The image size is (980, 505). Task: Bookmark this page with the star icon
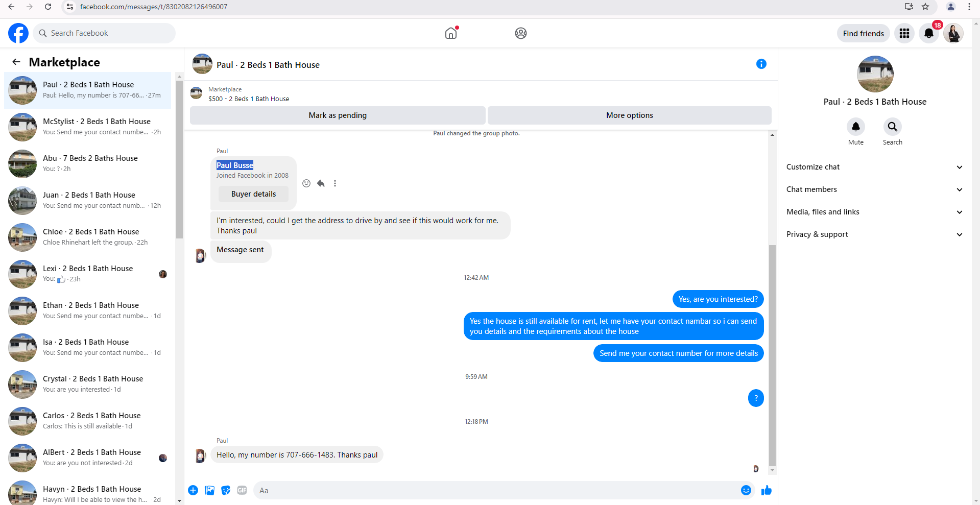pos(925,7)
